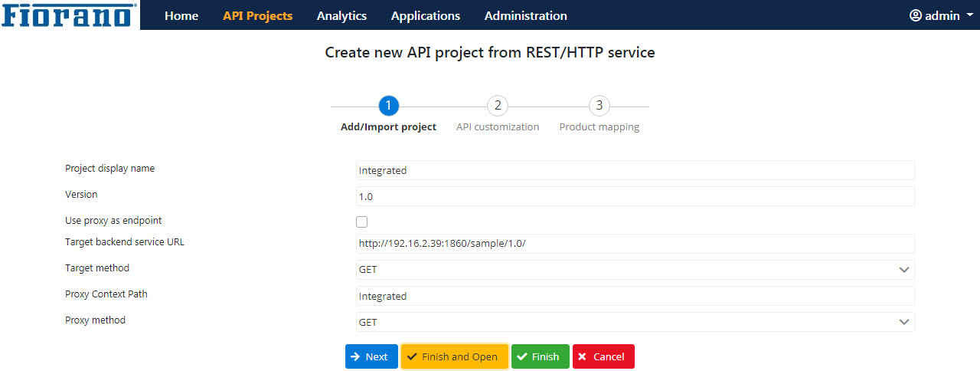Click the Proxy Context Path input field
The image size is (980, 371).
tap(635, 296)
